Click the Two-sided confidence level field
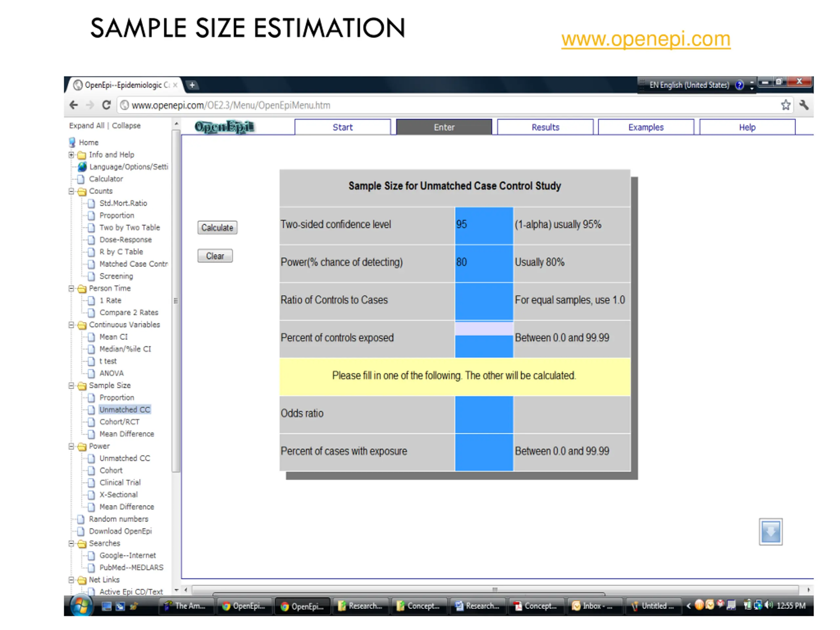840x630 pixels. tap(484, 225)
